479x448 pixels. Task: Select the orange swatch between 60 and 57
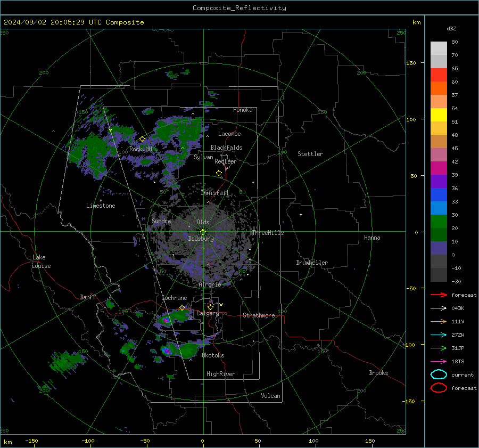coord(439,88)
